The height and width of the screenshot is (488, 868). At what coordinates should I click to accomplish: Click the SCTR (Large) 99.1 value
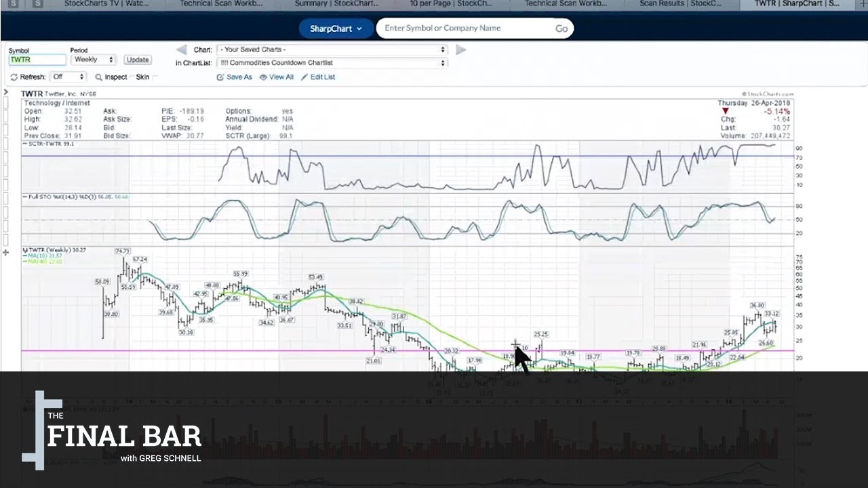click(x=285, y=136)
